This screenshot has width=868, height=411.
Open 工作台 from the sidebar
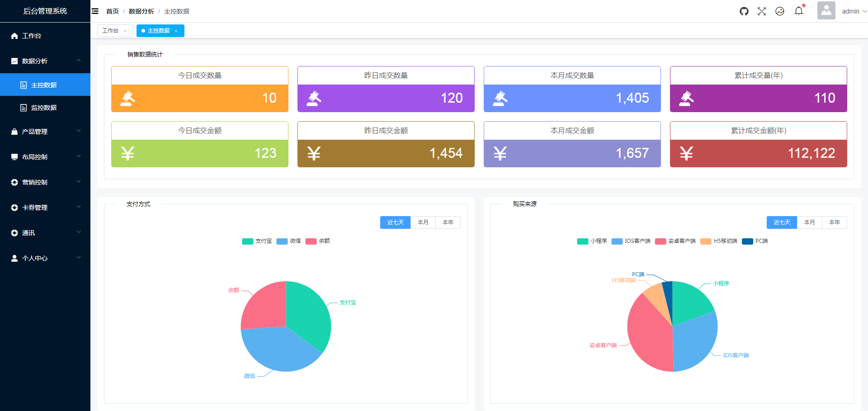click(x=32, y=36)
